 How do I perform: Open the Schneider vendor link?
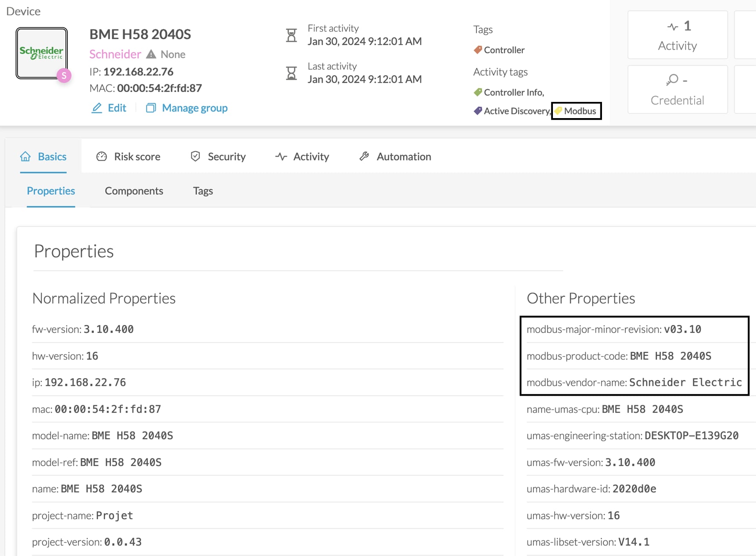tap(115, 54)
